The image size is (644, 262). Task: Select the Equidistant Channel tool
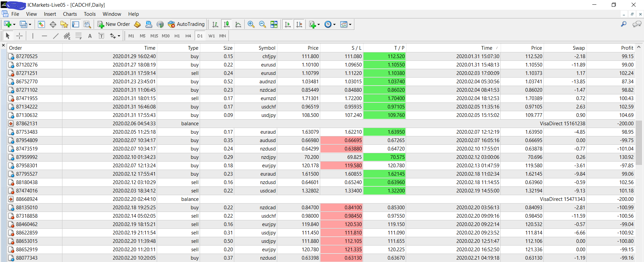[x=67, y=36]
